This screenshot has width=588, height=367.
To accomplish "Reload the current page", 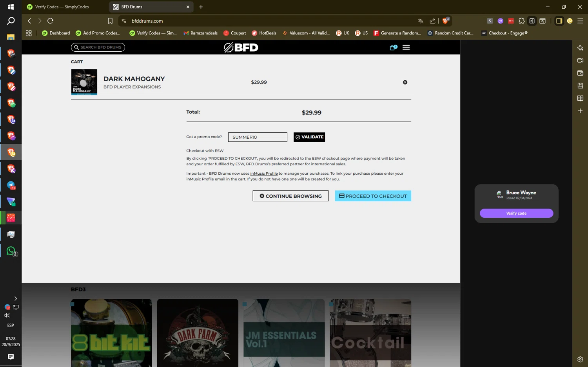I will pyautogui.click(x=50, y=21).
